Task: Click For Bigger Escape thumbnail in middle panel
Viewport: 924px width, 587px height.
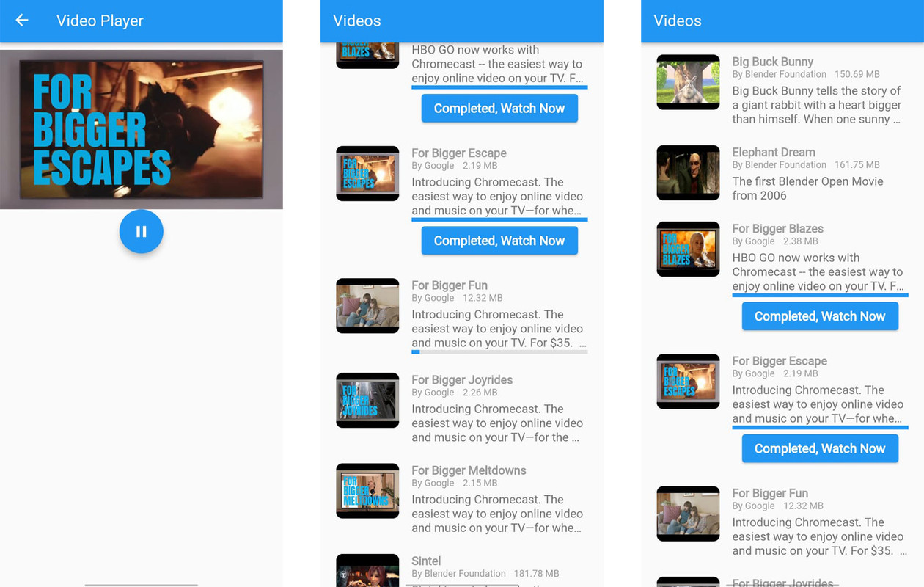Action: pyautogui.click(x=367, y=174)
